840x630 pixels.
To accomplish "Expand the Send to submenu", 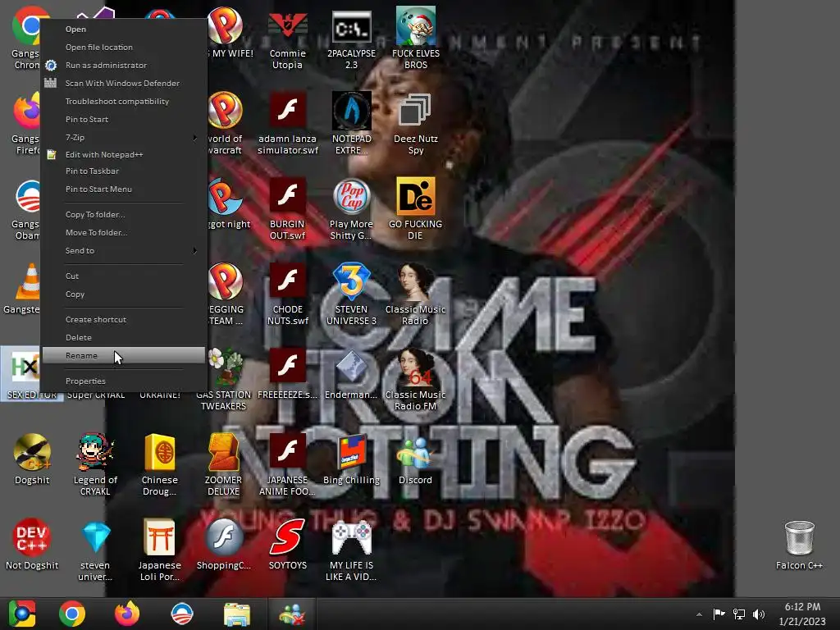I will pyautogui.click(x=124, y=250).
